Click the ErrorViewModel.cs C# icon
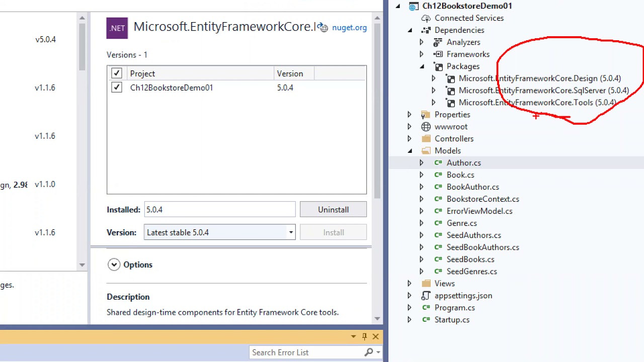Image resolution: width=644 pixels, height=362 pixels. tap(438, 211)
